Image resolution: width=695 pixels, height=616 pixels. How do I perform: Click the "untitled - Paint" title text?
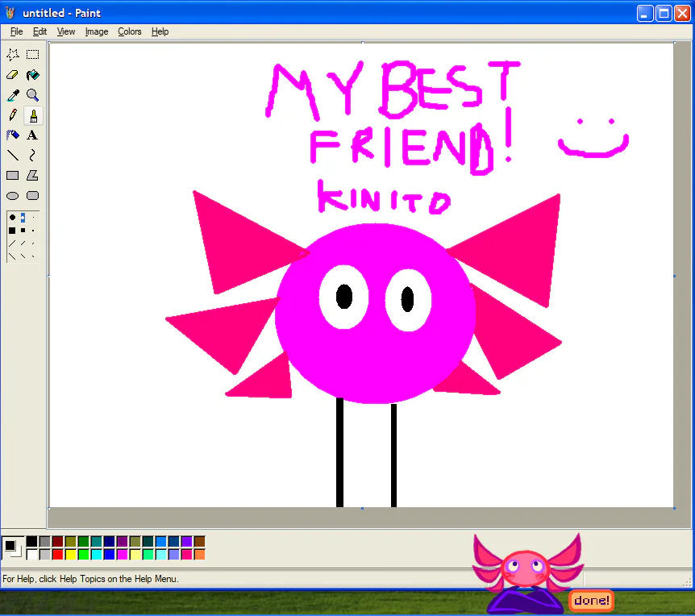click(x=61, y=13)
